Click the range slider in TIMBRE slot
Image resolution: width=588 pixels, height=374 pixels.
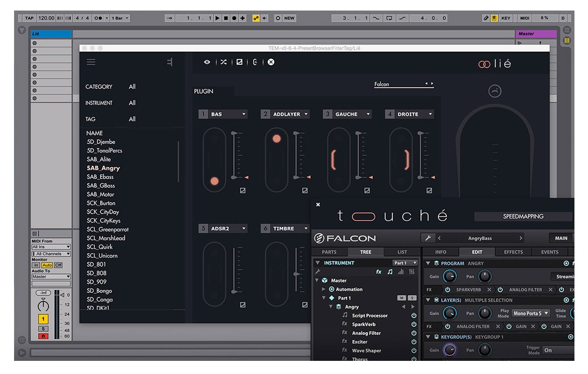[x=297, y=269]
